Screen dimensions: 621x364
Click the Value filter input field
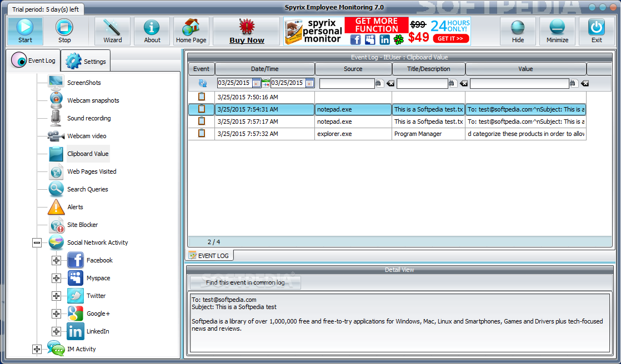(x=519, y=83)
